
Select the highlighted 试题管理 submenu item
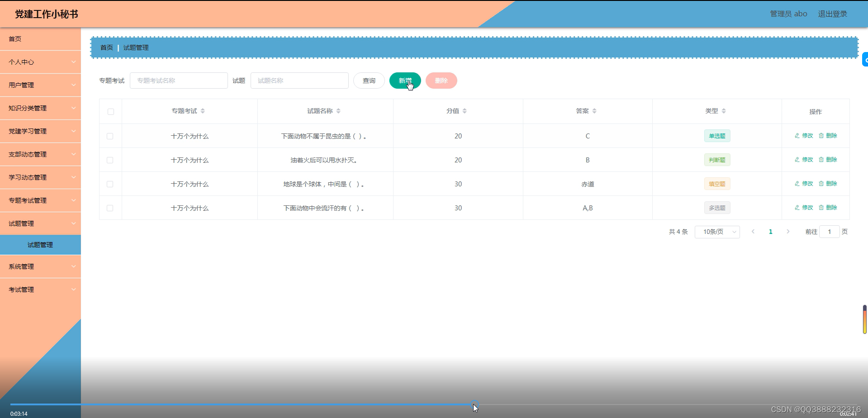click(40, 245)
